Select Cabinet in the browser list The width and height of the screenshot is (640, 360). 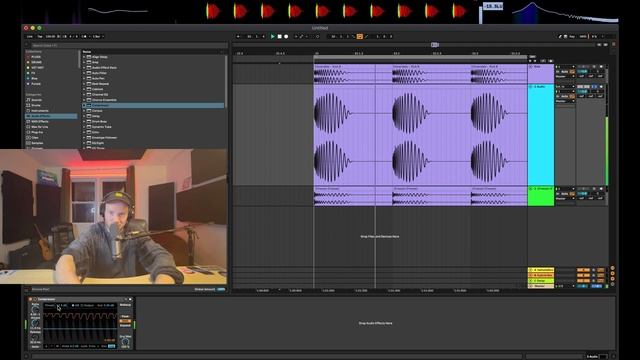coord(97,89)
